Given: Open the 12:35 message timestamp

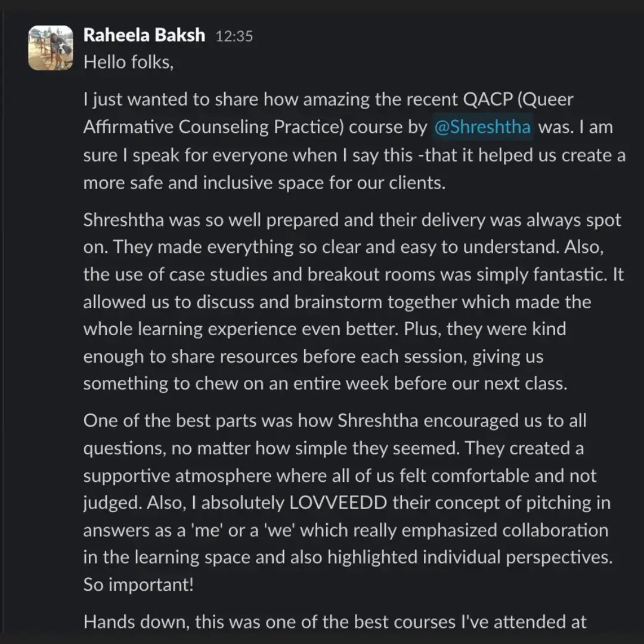Looking at the screenshot, I should 234,36.
